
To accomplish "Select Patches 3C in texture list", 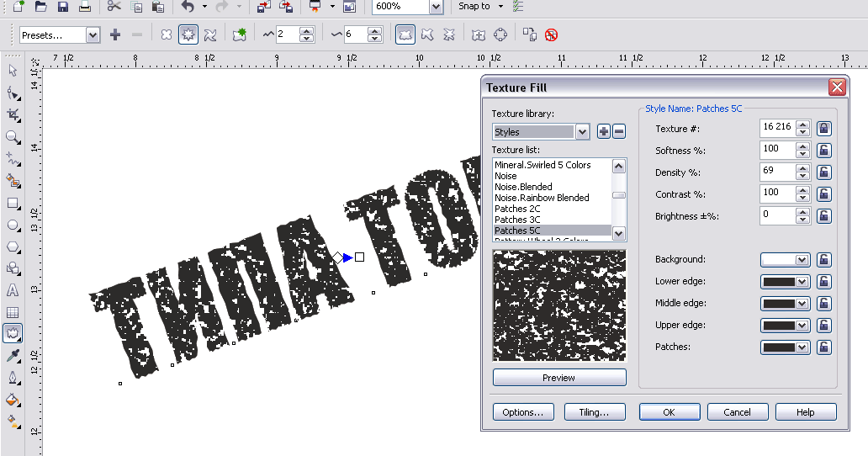I will (x=552, y=220).
